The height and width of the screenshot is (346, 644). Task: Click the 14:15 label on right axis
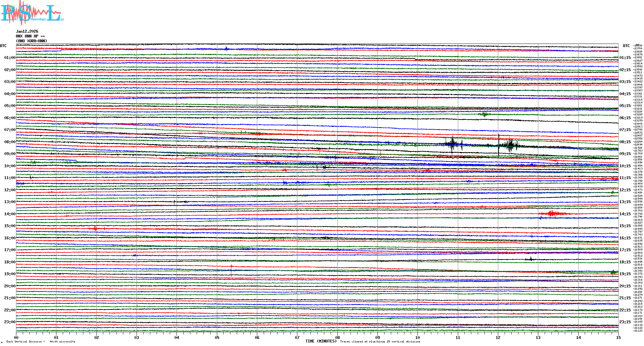[625, 214]
